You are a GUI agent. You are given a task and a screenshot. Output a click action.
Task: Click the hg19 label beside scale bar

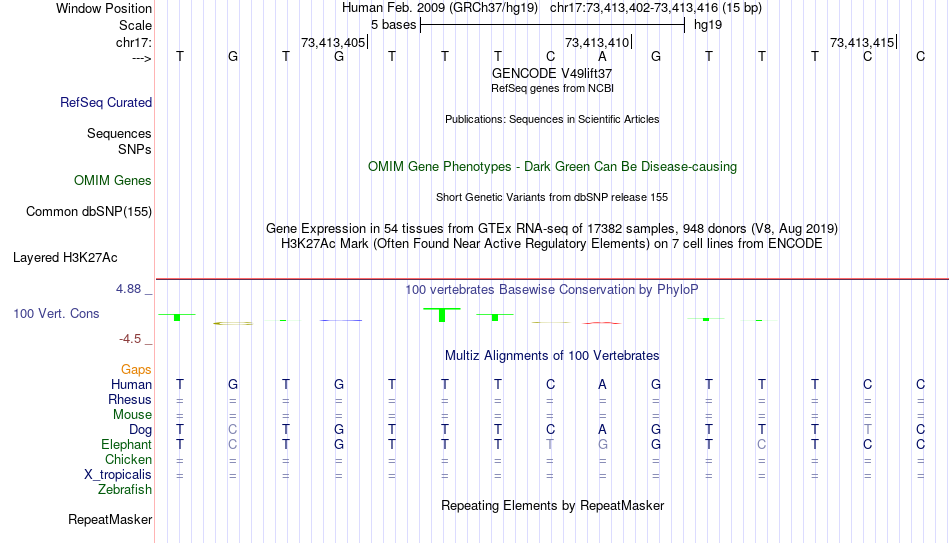[x=708, y=25]
